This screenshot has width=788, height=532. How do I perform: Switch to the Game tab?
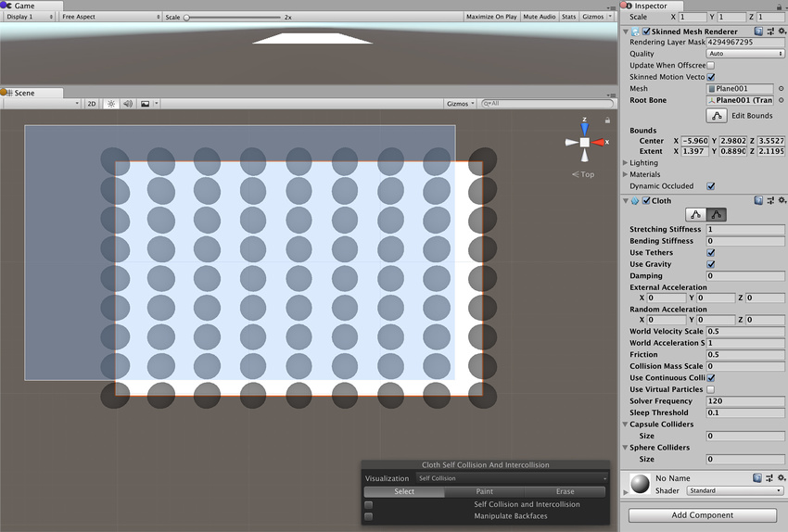click(x=23, y=6)
